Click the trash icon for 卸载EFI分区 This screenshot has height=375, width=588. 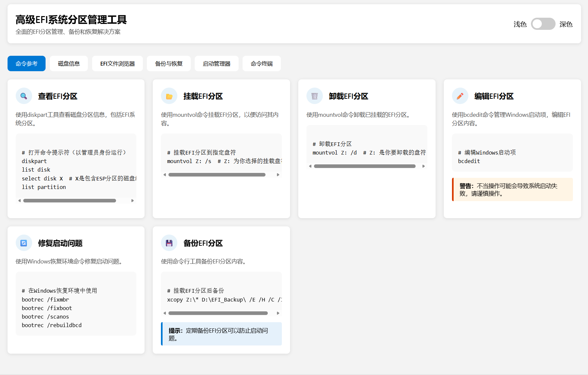point(315,96)
